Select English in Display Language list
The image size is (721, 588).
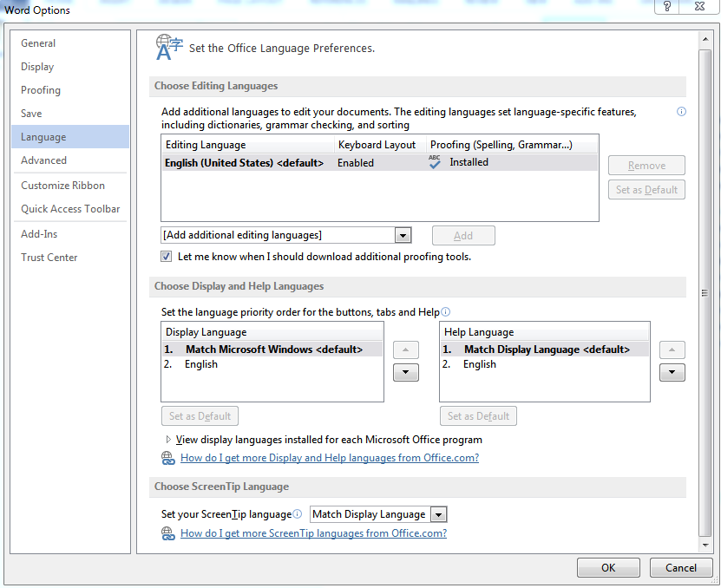click(272, 364)
